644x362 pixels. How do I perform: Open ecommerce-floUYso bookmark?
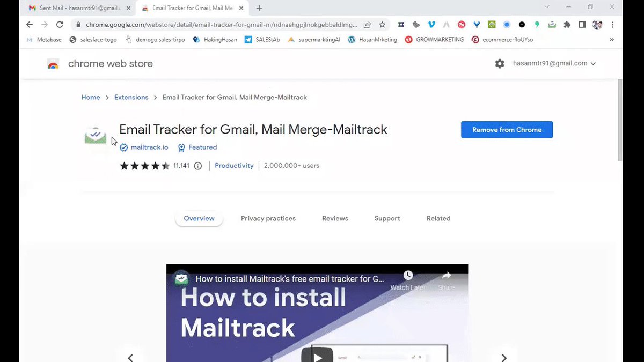pyautogui.click(x=502, y=40)
